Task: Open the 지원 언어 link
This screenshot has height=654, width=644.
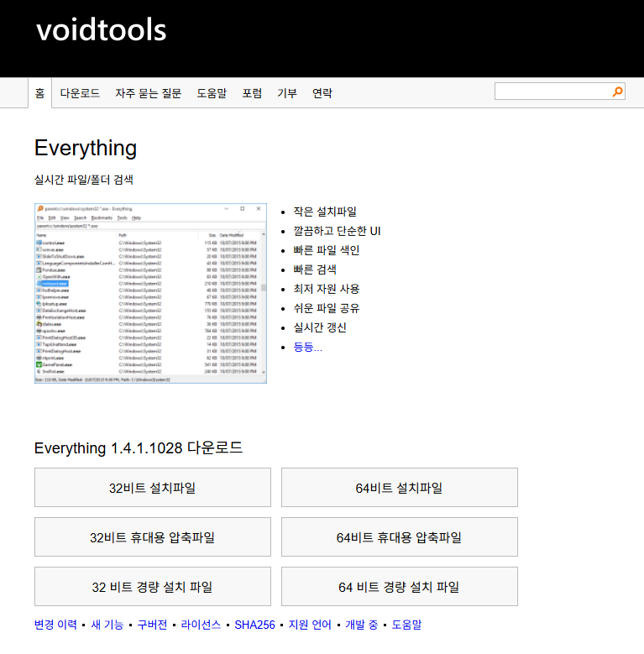Action: 310,625
